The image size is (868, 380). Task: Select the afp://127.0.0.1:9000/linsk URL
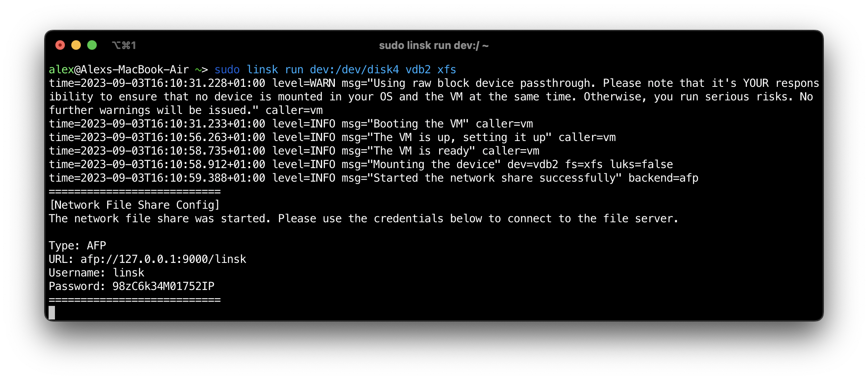[163, 259]
